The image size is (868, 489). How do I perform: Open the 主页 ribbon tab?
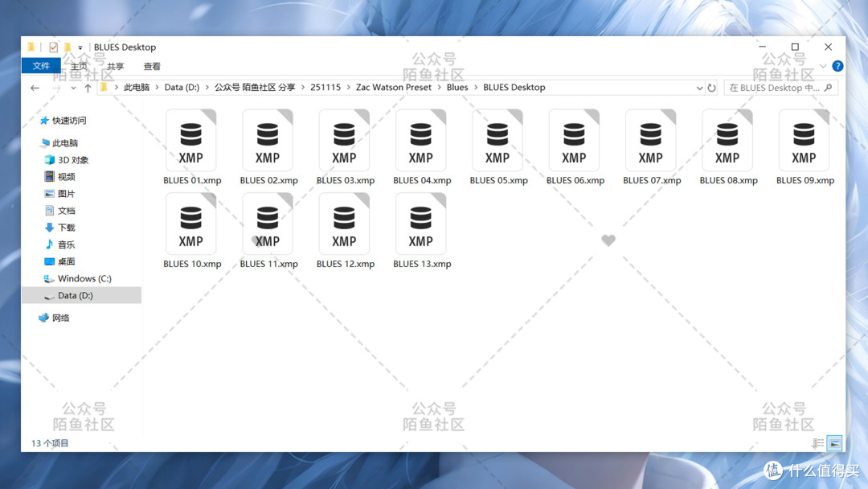[x=79, y=66]
